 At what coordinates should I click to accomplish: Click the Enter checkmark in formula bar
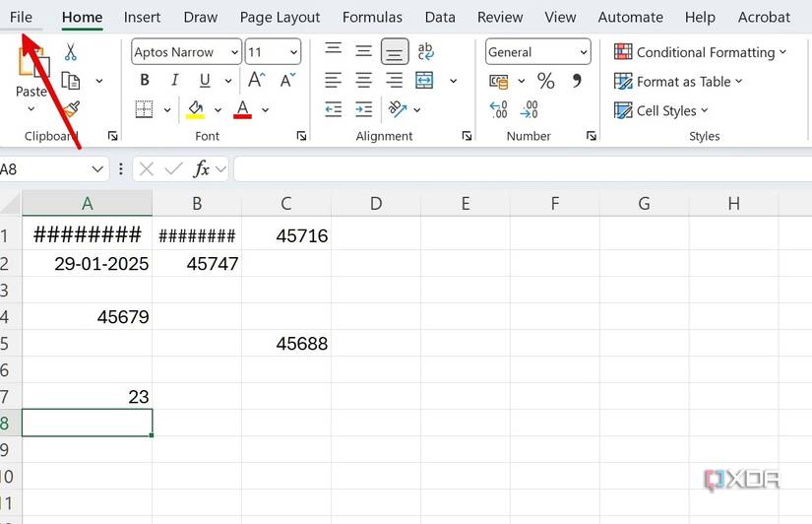[x=173, y=169]
